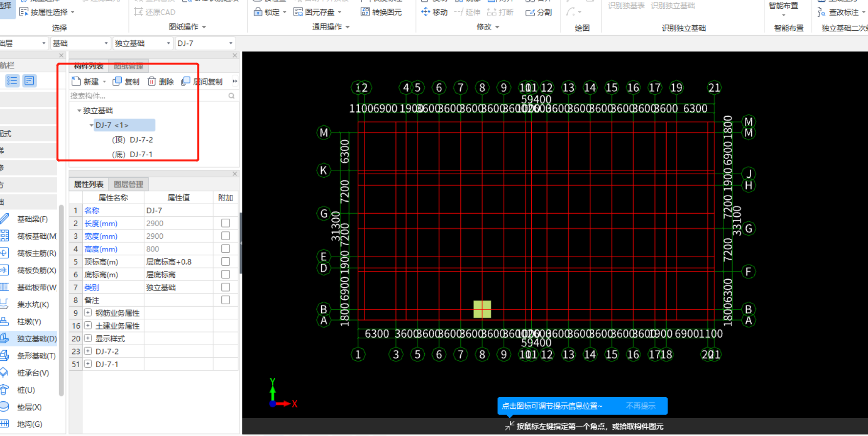Check the 附加 box for 顶标高(m)
The image size is (868, 436).
coord(225,262)
